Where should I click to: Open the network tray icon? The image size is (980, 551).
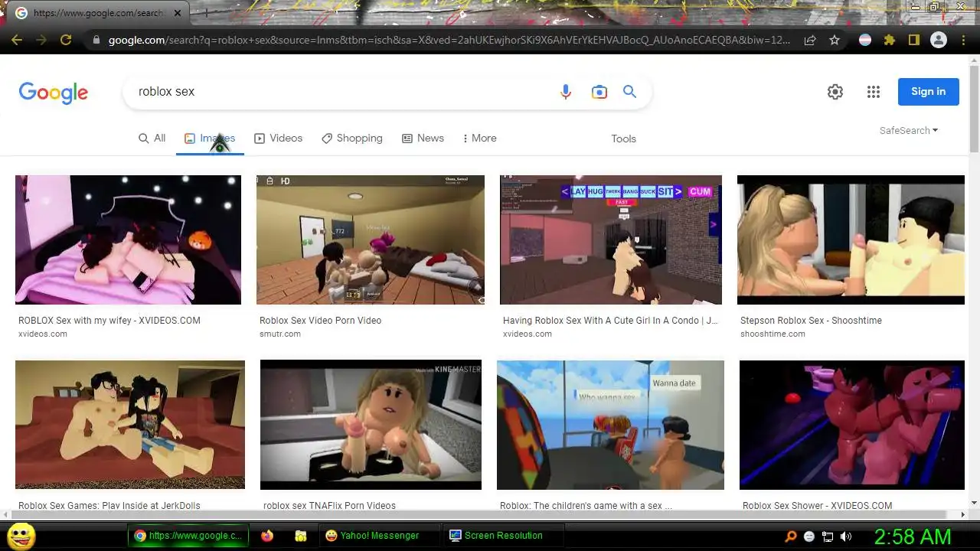828,536
